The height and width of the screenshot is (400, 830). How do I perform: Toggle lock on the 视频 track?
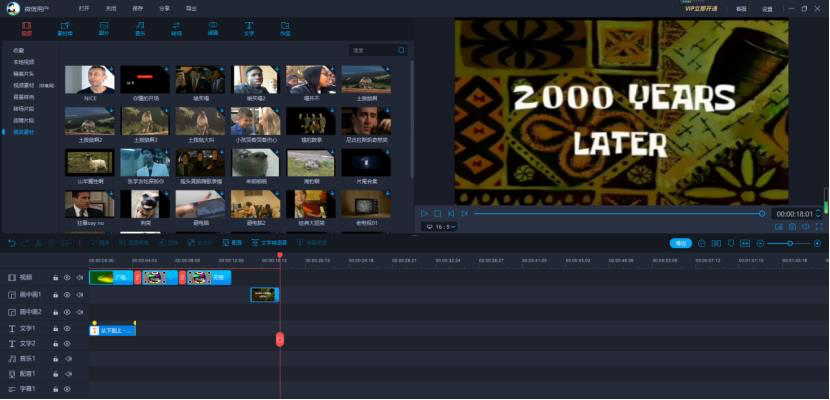coord(56,277)
